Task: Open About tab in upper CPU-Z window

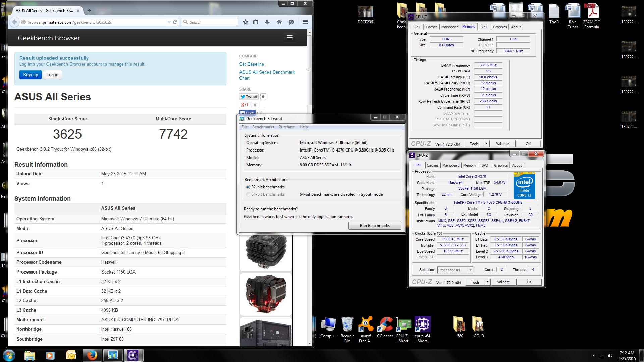Action: coord(516,27)
